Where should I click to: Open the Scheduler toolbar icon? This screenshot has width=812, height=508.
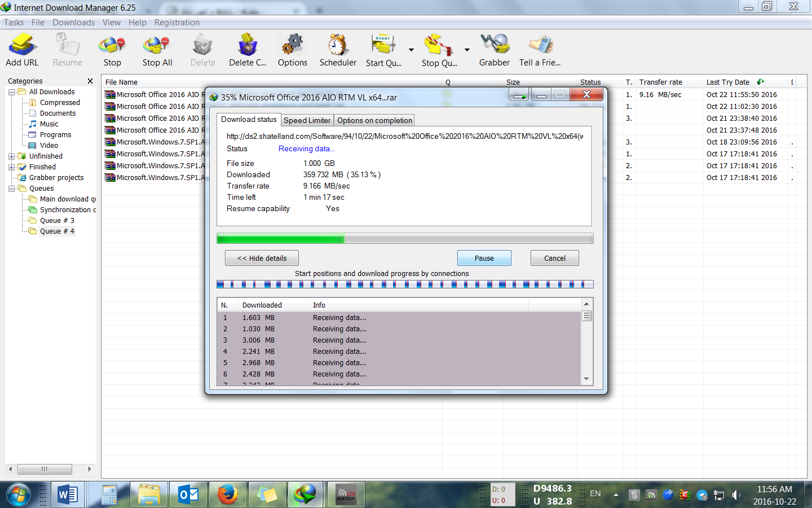[338, 50]
